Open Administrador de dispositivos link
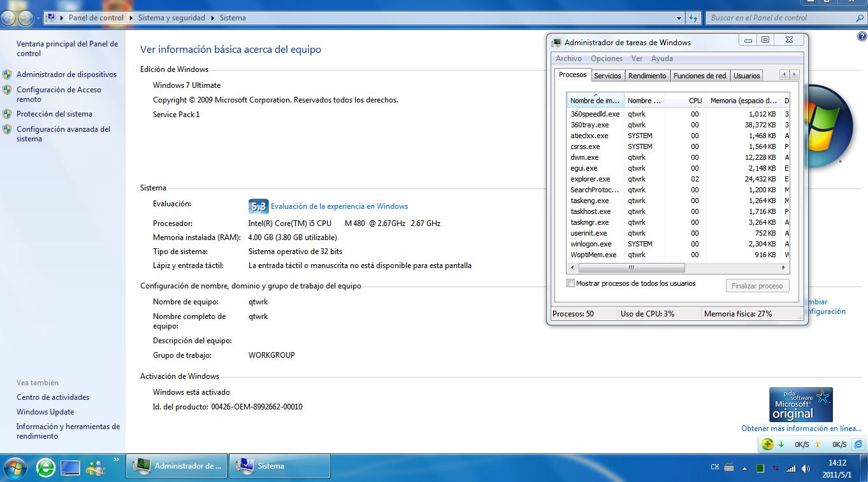Screen dimensions: 868x482 [66, 74]
